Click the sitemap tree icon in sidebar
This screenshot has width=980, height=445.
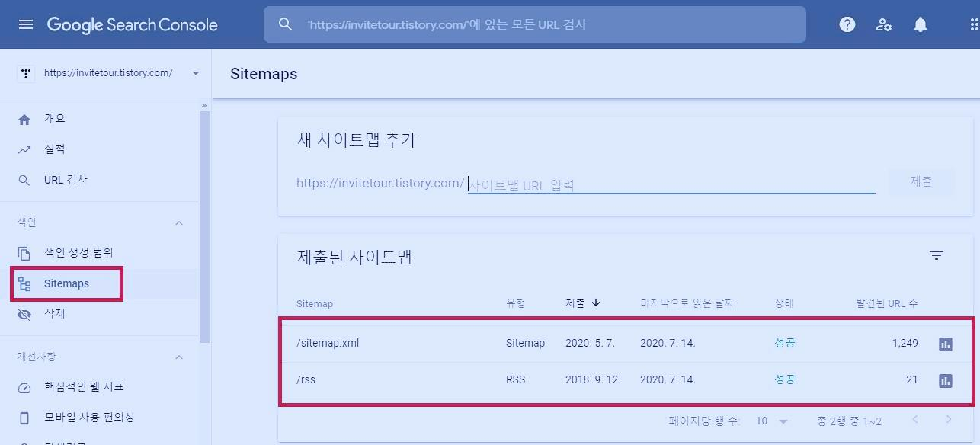click(x=24, y=284)
